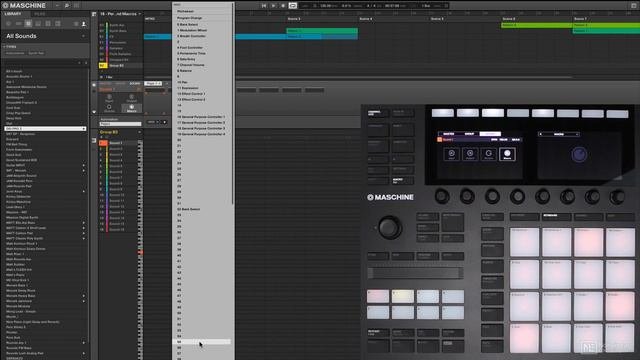
Task: Switch to the FILES tab
Action: click(x=40, y=14)
